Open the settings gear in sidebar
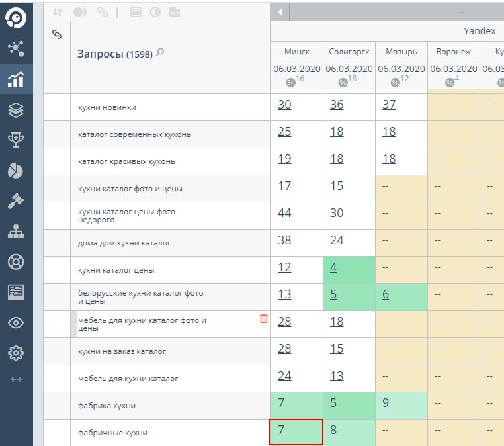 pos(15,353)
